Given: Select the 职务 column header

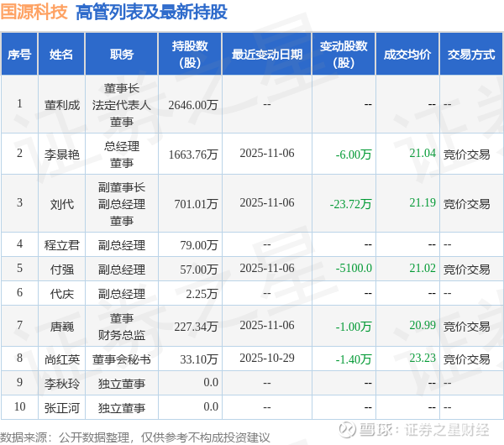Looking at the screenshot, I should [x=122, y=55].
